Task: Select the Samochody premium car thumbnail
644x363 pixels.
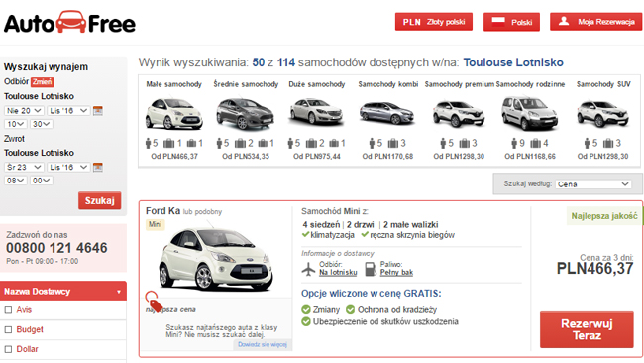Action: coord(459,113)
